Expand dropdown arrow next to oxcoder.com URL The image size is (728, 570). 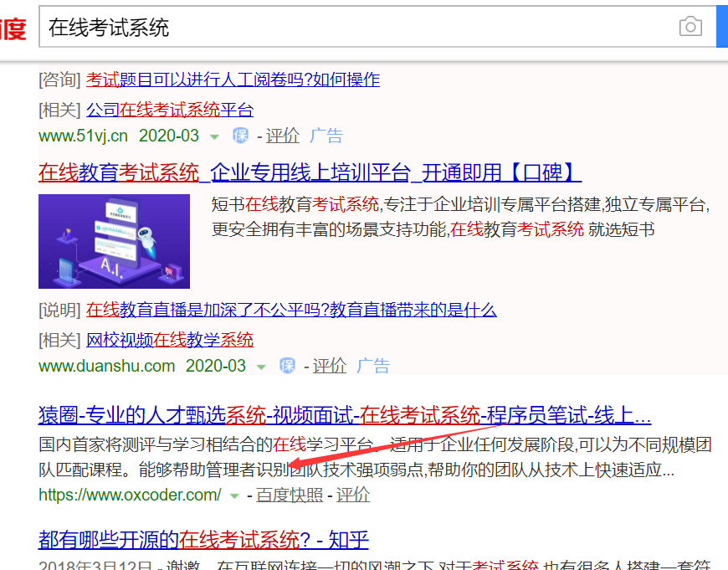coord(234,496)
